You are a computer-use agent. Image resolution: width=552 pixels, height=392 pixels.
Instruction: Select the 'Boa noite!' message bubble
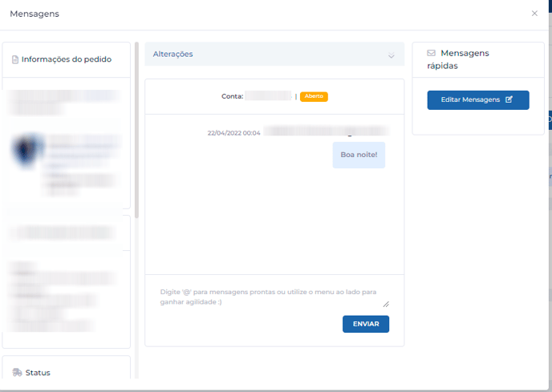tap(359, 155)
